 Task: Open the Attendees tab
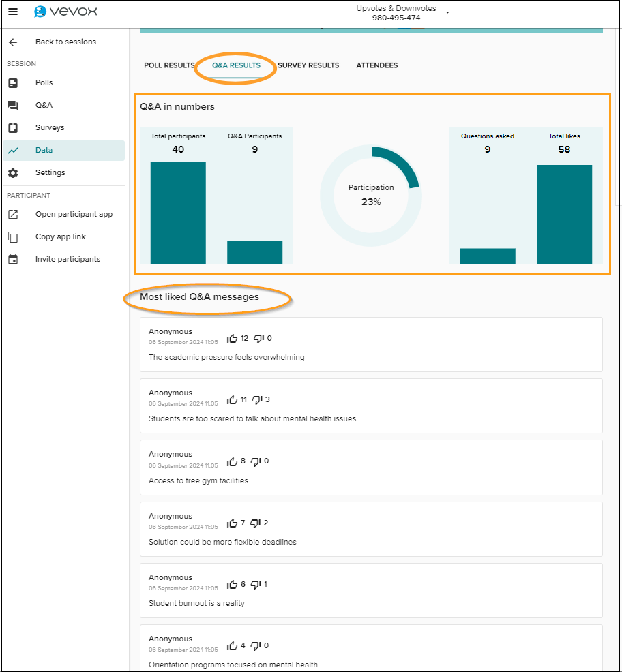377,65
